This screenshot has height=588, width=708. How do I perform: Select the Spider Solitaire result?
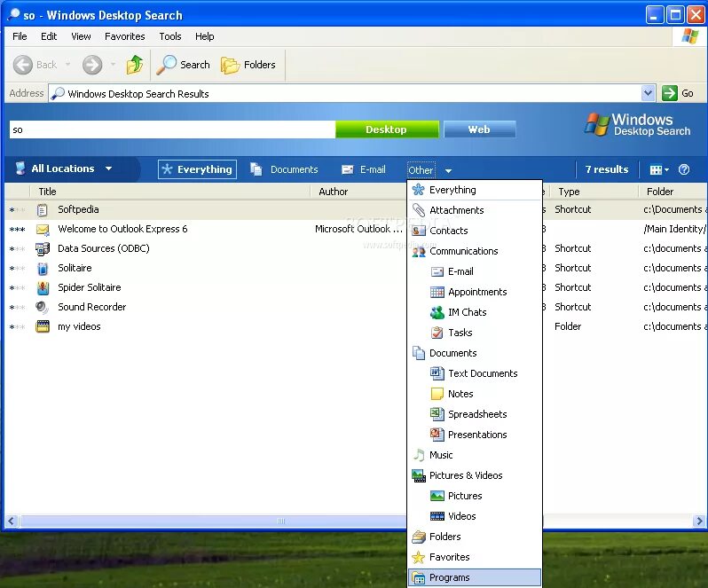click(206, 288)
